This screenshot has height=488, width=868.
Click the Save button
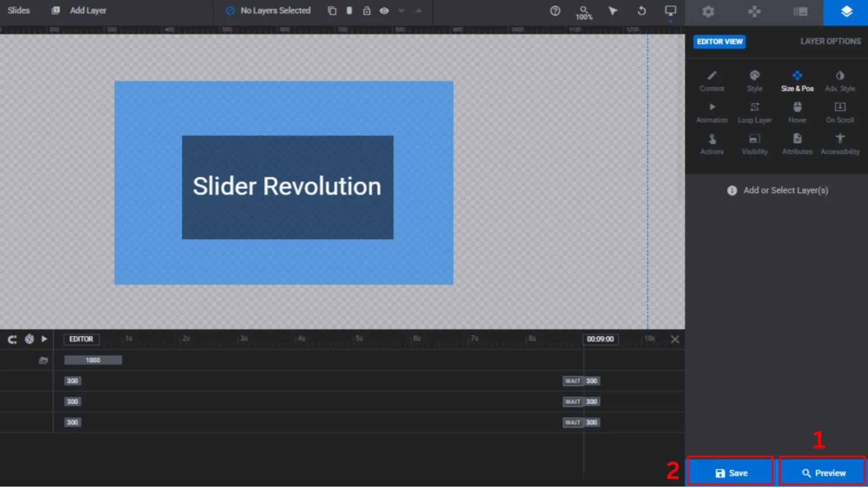pos(730,473)
